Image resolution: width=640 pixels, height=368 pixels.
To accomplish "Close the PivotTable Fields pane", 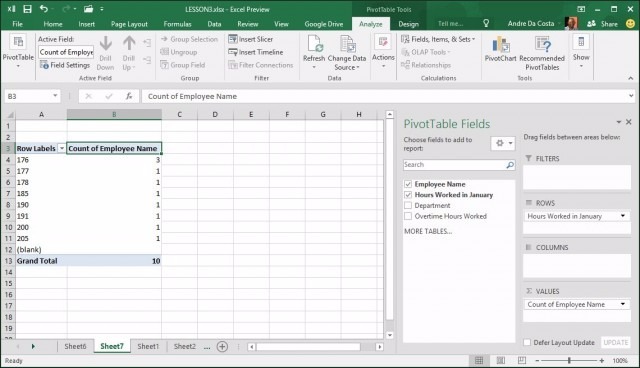I will click(x=629, y=122).
